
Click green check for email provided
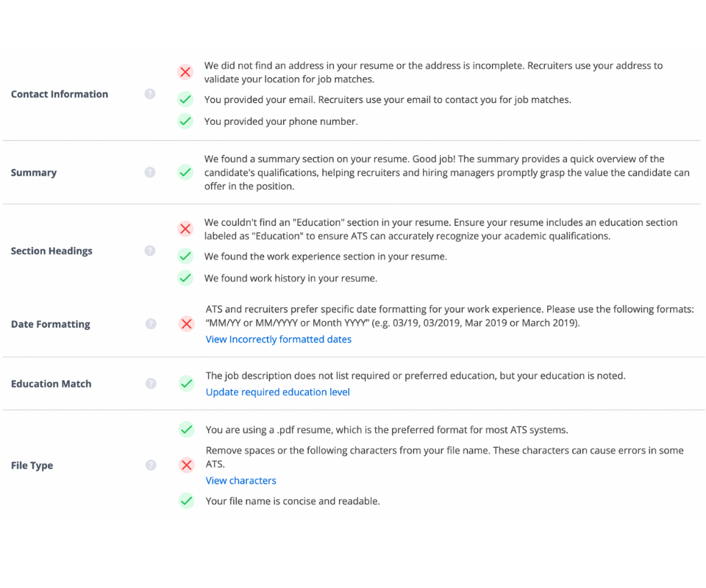(x=185, y=99)
